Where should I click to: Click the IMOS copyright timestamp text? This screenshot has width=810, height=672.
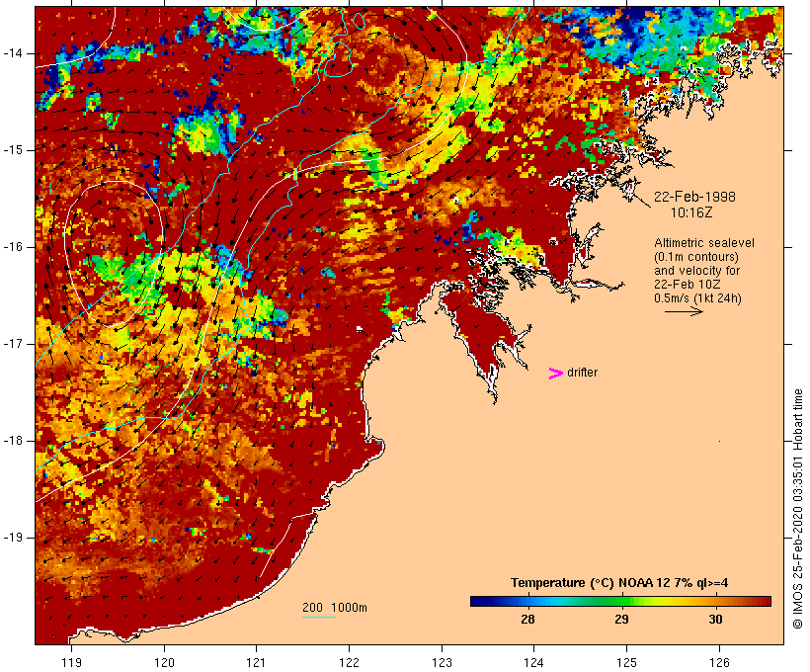[x=797, y=509]
